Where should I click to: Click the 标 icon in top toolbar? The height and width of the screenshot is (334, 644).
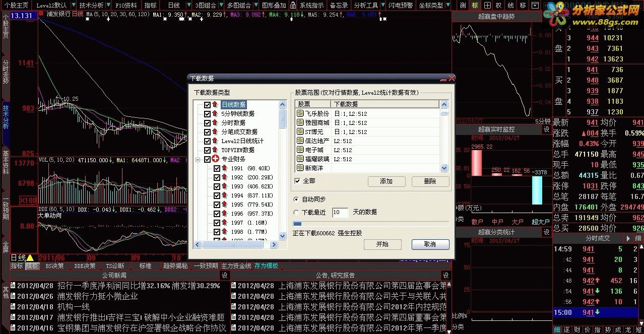[475, 5]
